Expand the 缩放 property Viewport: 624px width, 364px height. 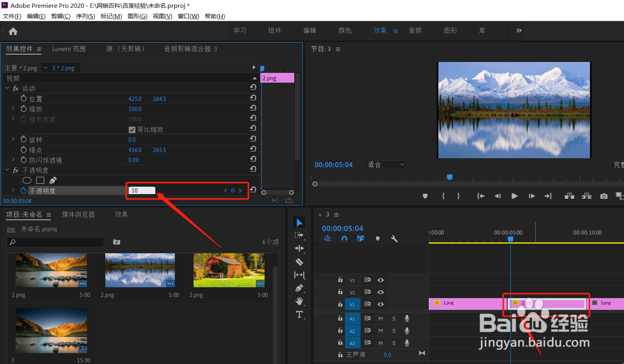click(x=13, y=108)
